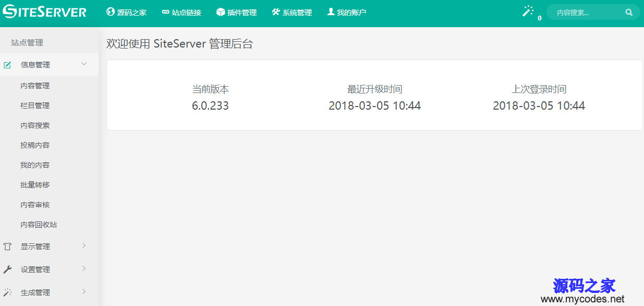This screenshot has height=306, width=644.
Task: Click the 上次登录时间 label
Action: (x=539, y=89)
